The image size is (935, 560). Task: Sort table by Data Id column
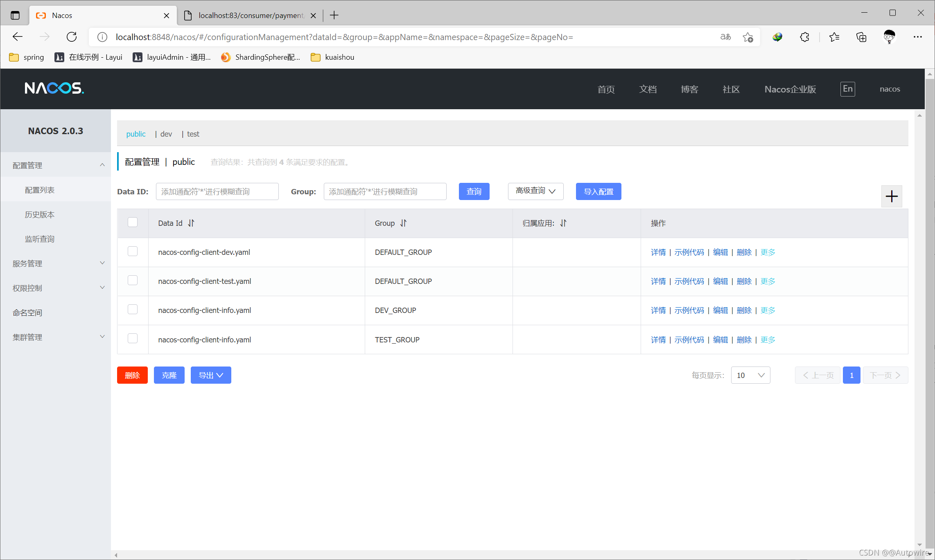click(191, 223)
